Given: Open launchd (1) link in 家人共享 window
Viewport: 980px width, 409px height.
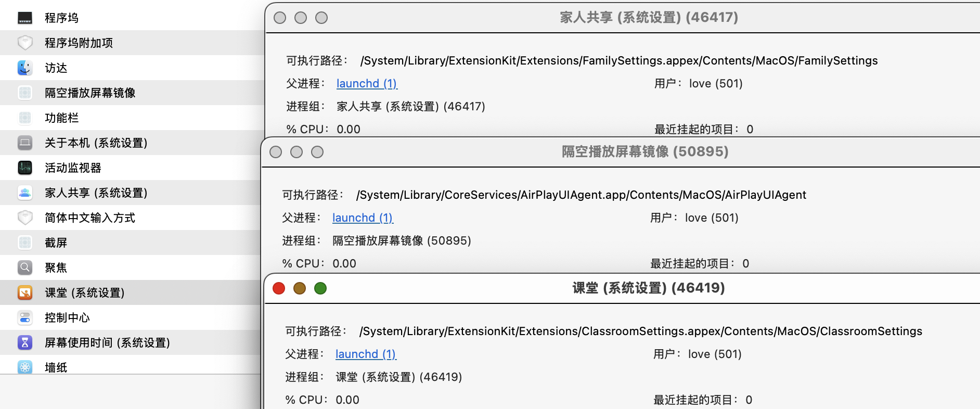Looking at the screenshot, I should 367,84.
